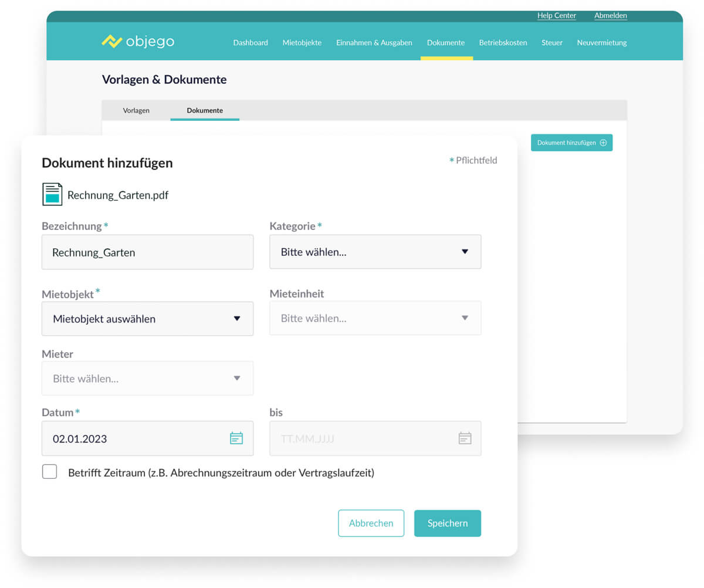Click the Rechnung_Garten.pdf file icon
Screen dimensions: 704x588
52,194
